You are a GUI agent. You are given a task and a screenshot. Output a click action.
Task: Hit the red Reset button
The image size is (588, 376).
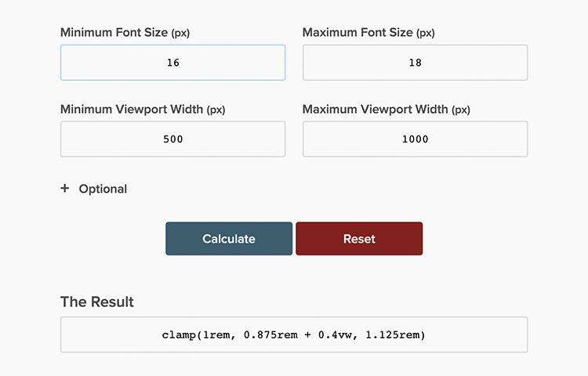(359, 239)
